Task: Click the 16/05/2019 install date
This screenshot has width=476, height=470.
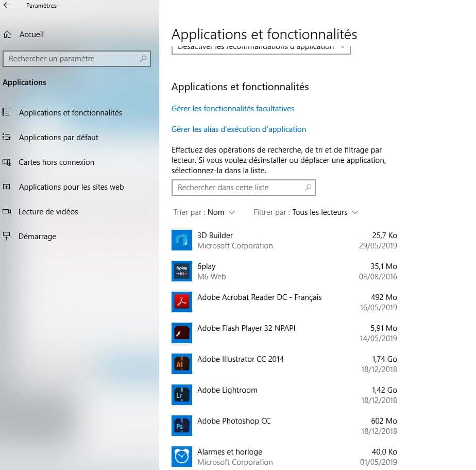Action: click(379, 308)
